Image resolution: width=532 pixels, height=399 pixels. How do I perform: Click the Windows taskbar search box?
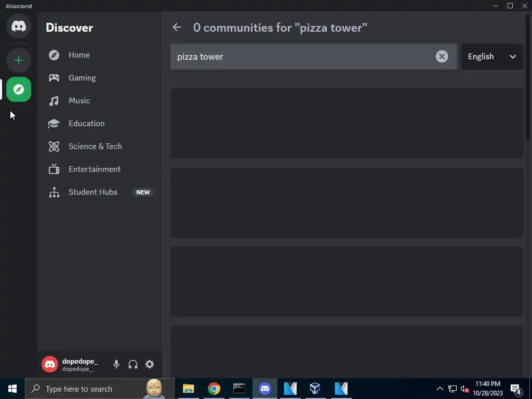(100, 389)
